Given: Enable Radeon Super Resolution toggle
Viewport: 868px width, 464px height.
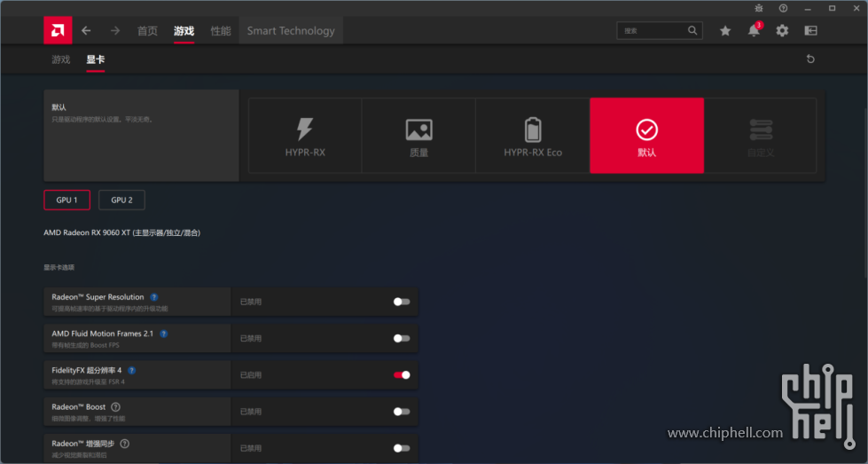Looking at the screenshot, I should pyautogui.click(x=402, y=302).
